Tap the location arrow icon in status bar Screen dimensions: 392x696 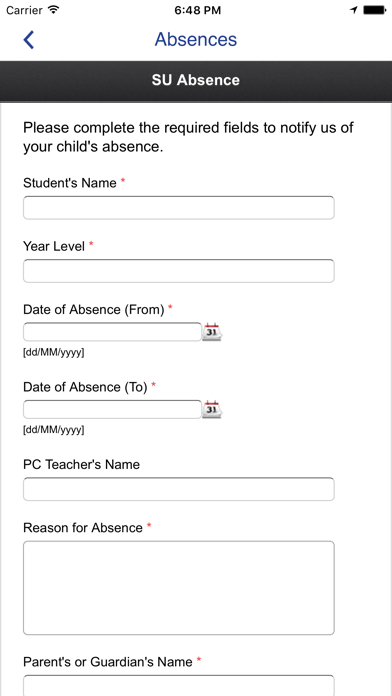pos(354,10)
